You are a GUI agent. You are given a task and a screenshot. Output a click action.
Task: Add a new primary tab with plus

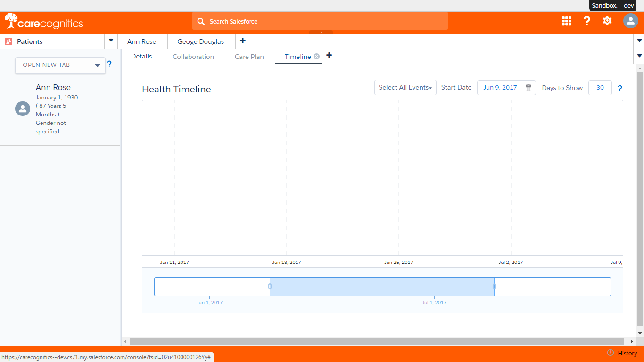coord(243,41)
